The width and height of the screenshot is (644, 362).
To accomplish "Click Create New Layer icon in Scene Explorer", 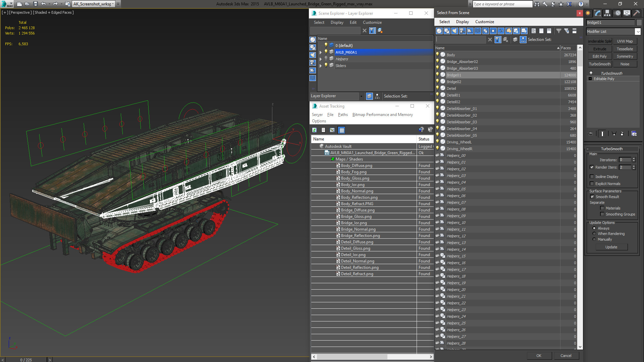I will point(380,31).
